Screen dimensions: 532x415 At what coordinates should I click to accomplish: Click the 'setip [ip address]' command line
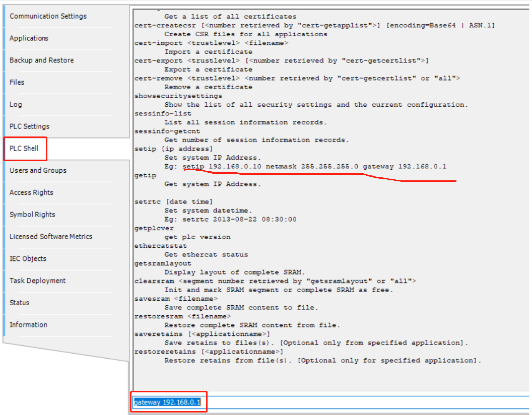tap(174, 149)
